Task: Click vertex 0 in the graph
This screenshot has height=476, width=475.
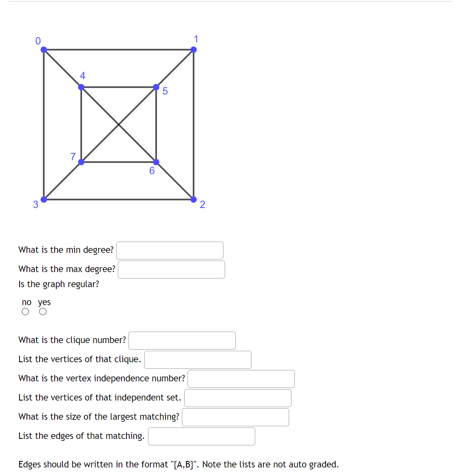Action: tap(43, 49)
